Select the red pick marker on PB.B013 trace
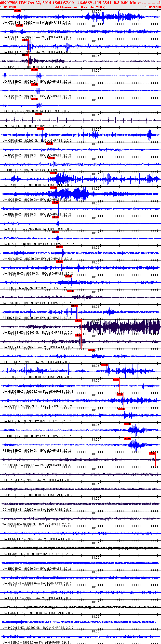Viewport: 161px width, 644px height. click(127, 424)
